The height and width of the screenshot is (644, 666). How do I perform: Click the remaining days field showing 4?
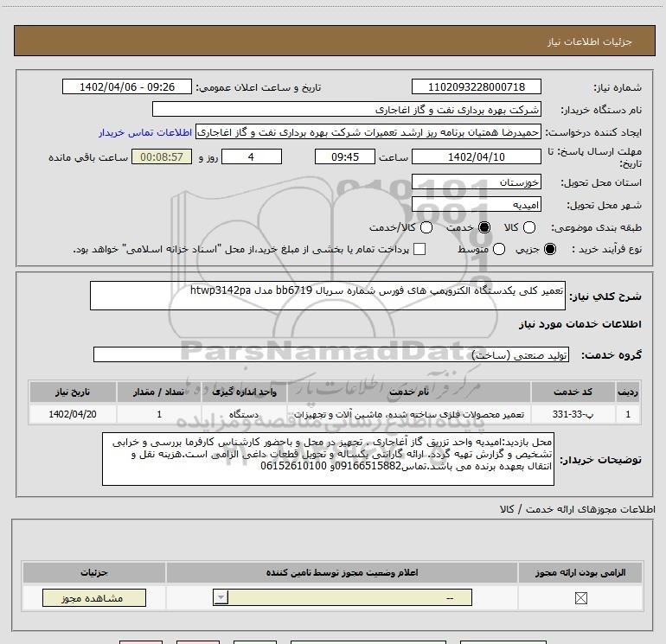(x=252, y=157)
